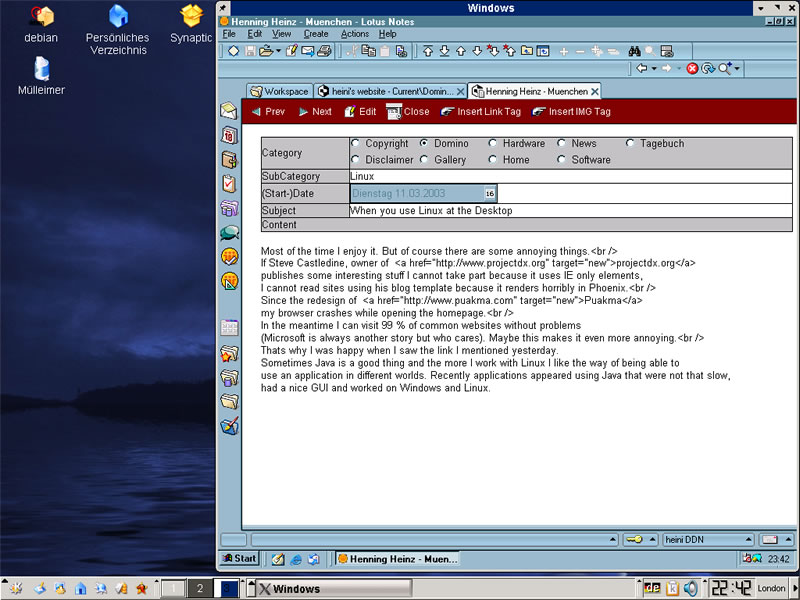Open To Do clipboard bookmark in sidebar
This screenshot has height=600, width=800.
tap(230, 184)
